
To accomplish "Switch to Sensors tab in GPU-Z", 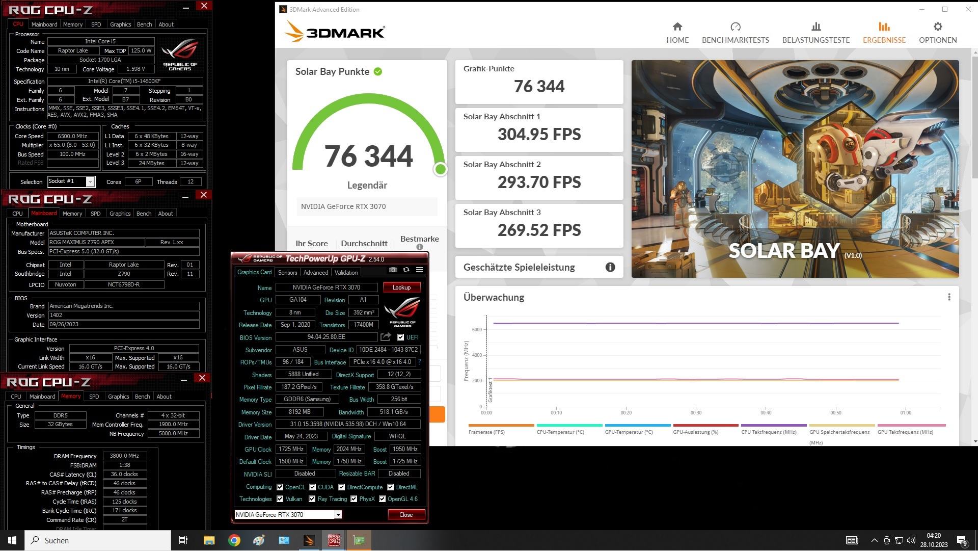I will tap(288, 273).
